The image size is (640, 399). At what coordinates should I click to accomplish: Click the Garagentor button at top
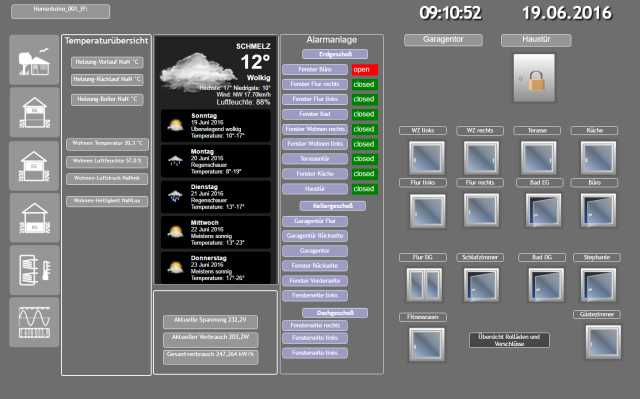443,40
